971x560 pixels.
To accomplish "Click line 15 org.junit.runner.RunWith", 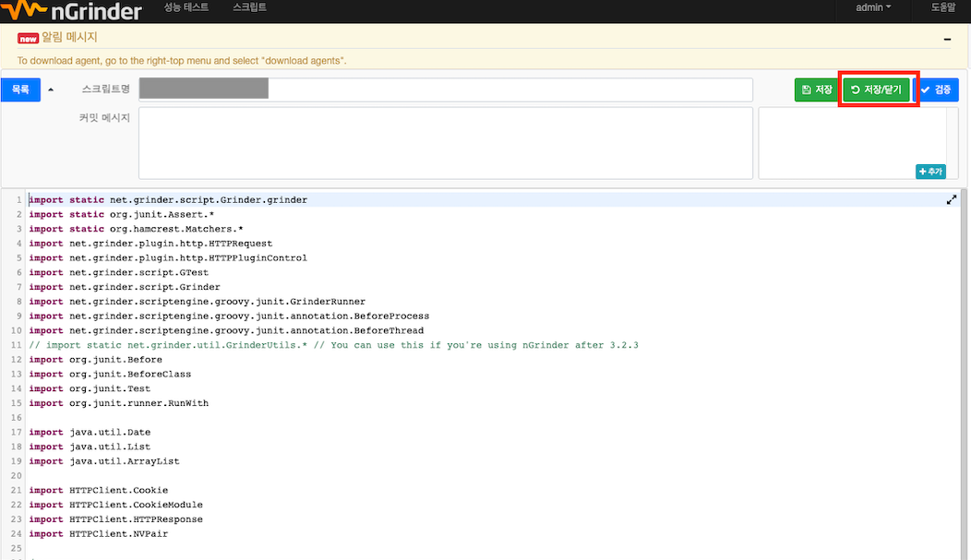I will coord(118,403).
